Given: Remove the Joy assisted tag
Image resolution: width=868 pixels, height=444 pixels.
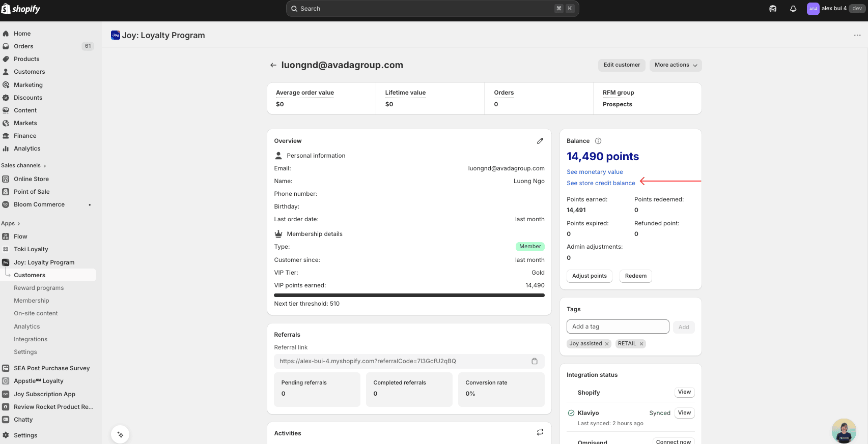Looking at the screenshot, I should tap(607, 344).
